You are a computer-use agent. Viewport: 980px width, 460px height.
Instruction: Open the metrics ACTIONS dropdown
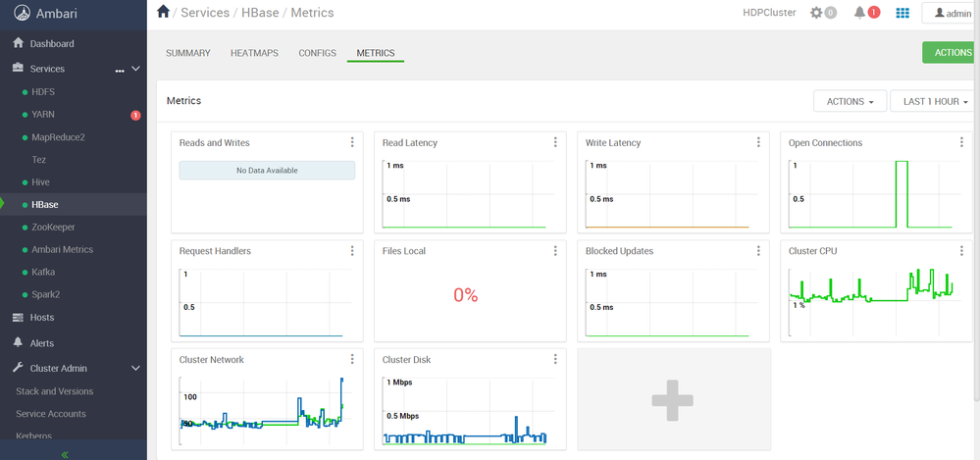850,101
